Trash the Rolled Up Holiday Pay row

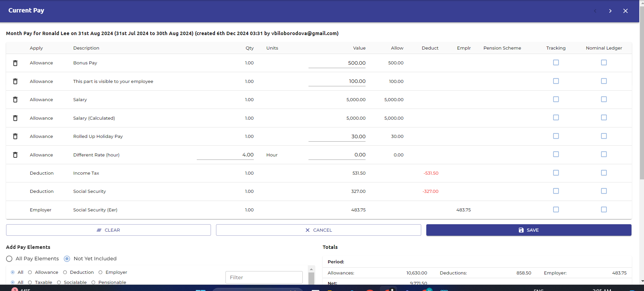15,136
